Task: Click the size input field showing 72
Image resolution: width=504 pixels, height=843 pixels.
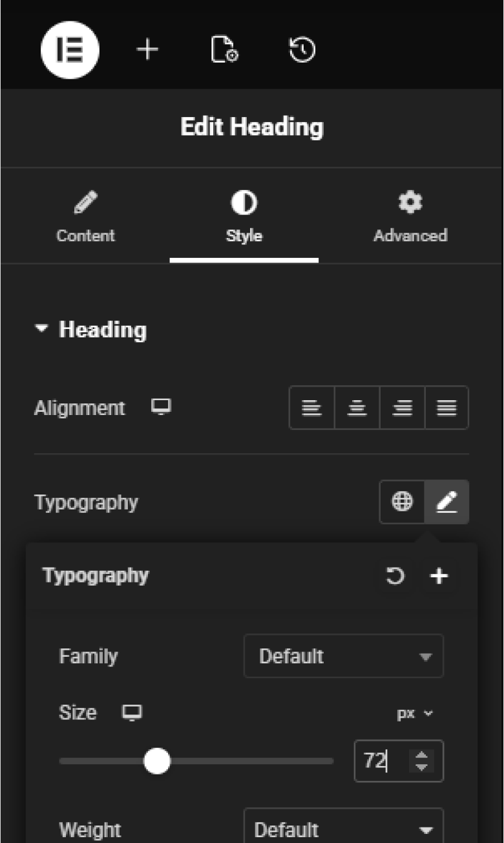Action: tap(381, 761)
